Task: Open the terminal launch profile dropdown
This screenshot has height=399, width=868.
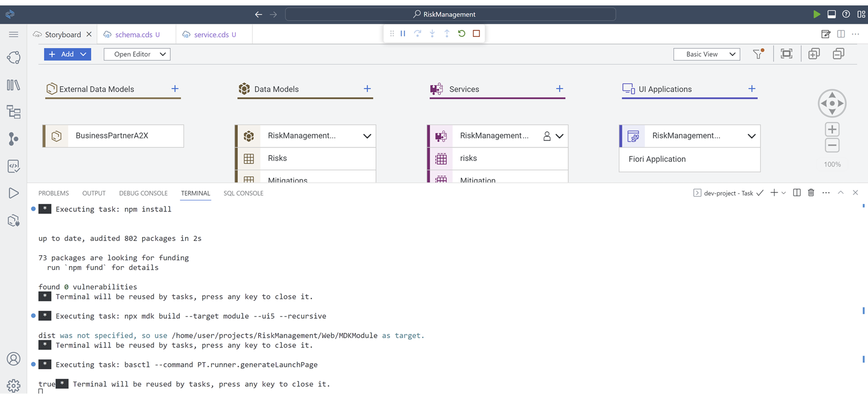Action: pyautogui.click(x=784, y=193)
